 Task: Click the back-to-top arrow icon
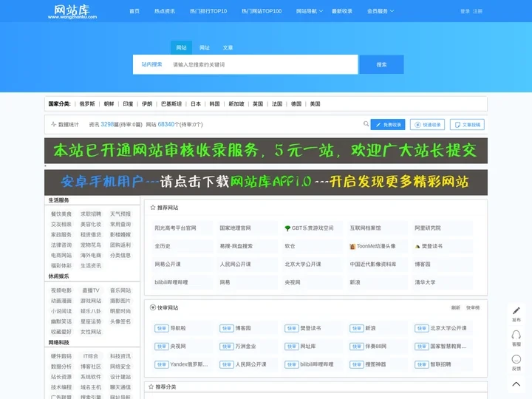[x=516, y=383]
